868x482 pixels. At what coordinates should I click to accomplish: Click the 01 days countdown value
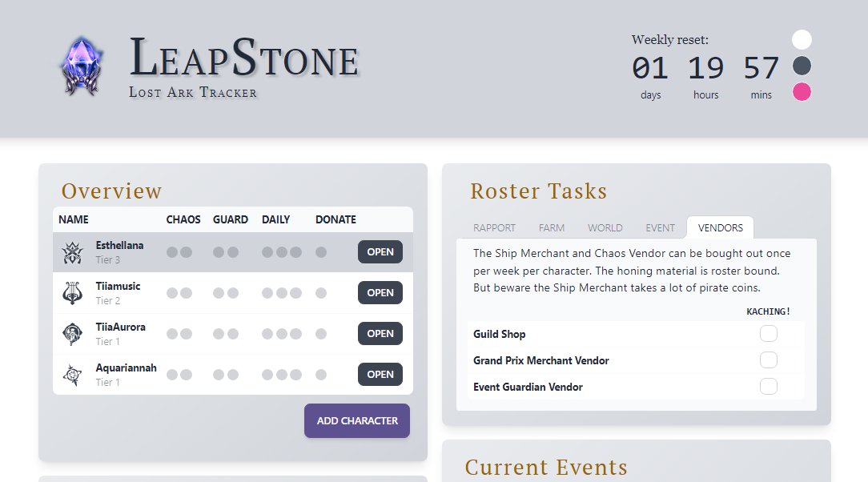(x=650, y=68)
